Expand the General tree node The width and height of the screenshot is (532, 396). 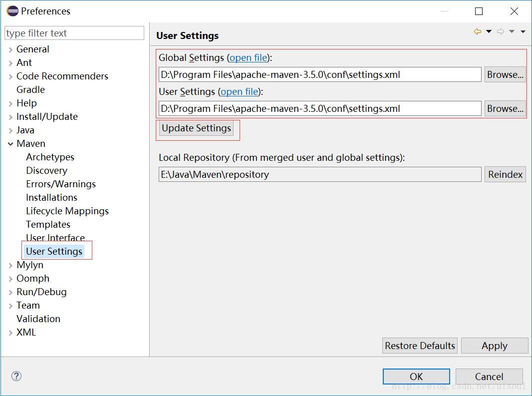[10, 49]
